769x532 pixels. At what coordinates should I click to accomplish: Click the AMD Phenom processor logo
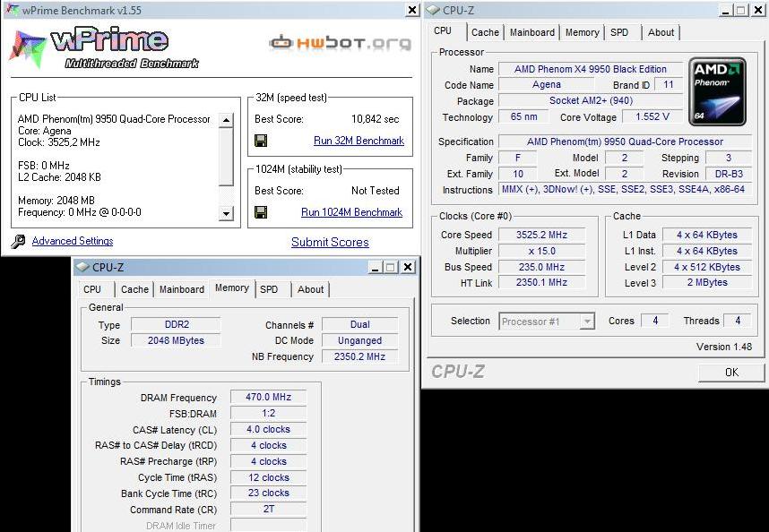[x=717, y=91]
